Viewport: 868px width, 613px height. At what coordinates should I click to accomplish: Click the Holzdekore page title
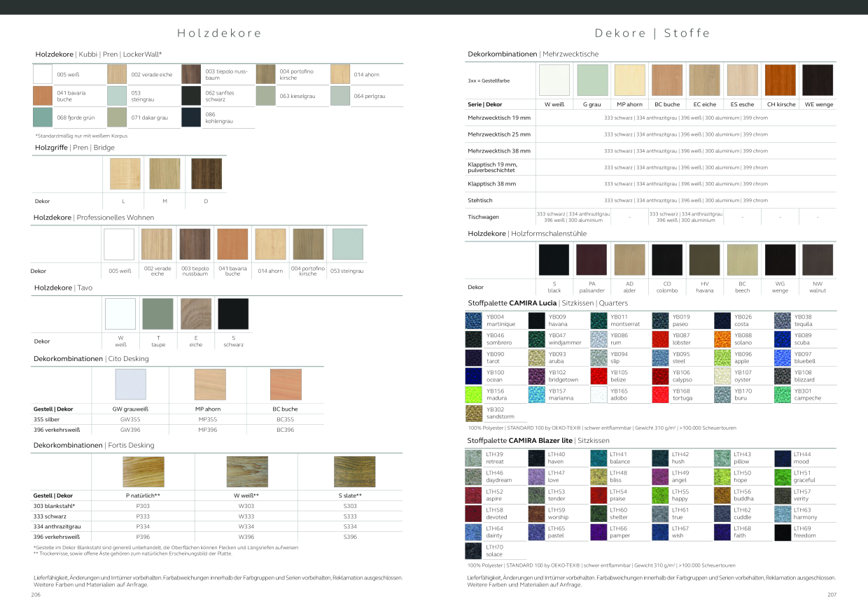219,33
